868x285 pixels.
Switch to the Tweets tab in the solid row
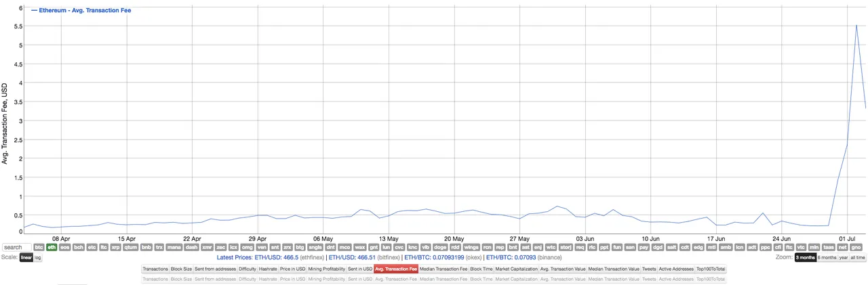coord(649,269)
